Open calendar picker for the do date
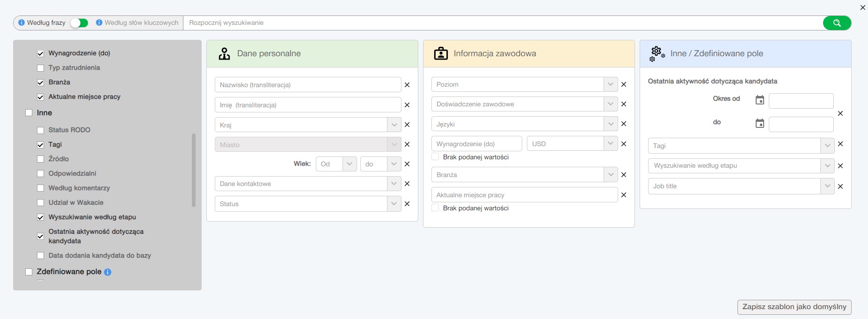 [x=760, y=123]
